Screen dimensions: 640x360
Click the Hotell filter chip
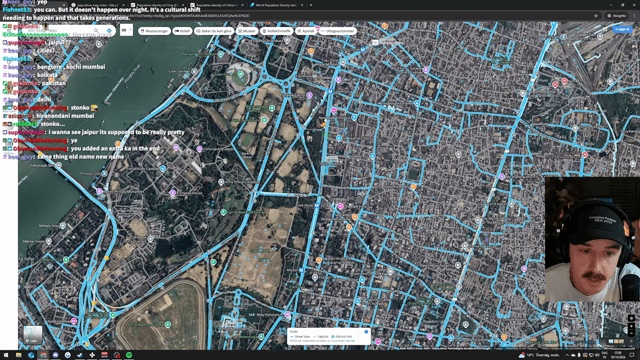pos(182,31)
